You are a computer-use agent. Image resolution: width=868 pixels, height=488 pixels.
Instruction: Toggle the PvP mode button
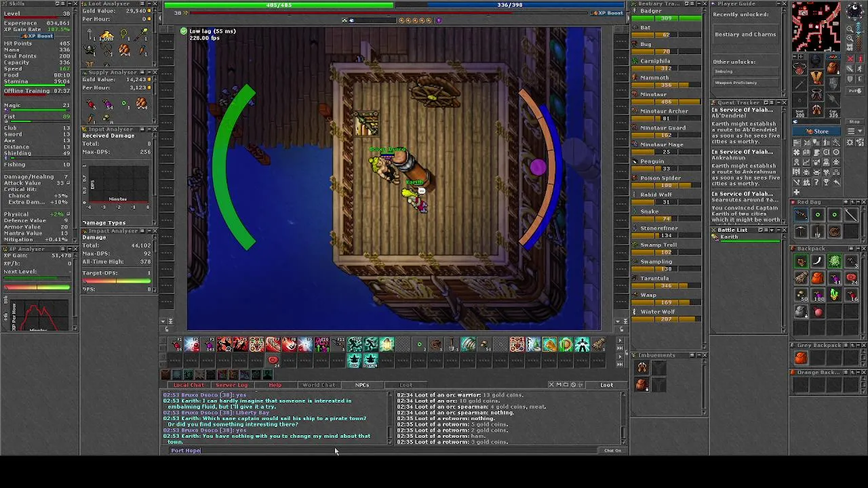pyautogui.click(x=854, y=91)
